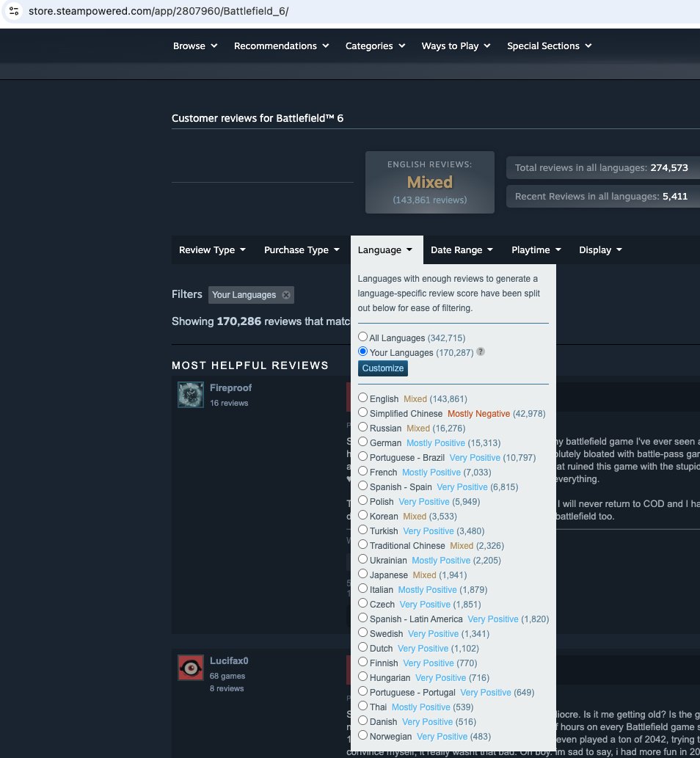The height and width of the screenshot is (758, 700).
Task: Pick Spanish - Latin America option
Action: point(362,617)
